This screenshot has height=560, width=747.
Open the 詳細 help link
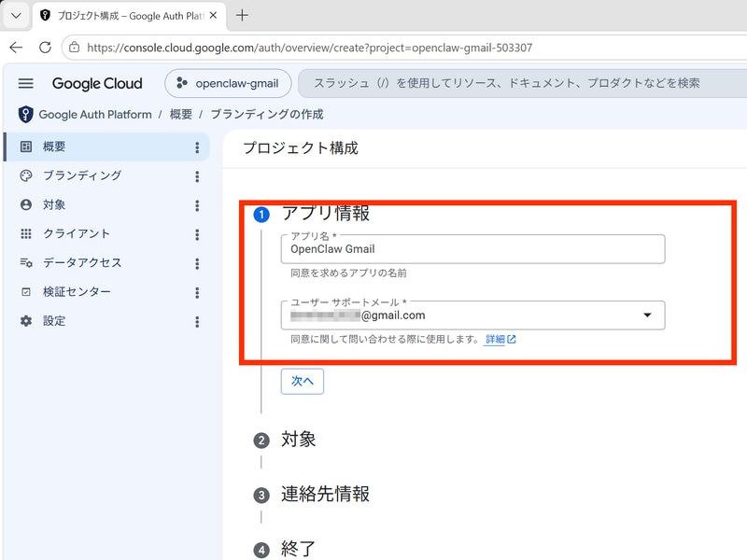click(500, 340)
